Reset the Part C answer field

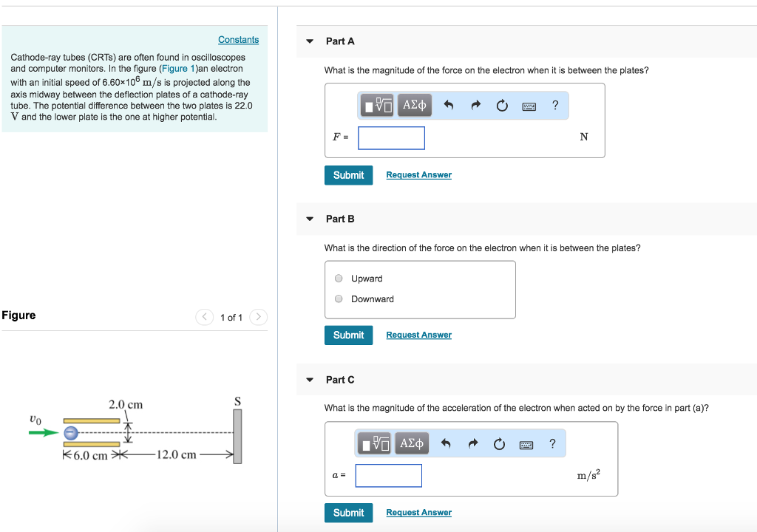499,444
